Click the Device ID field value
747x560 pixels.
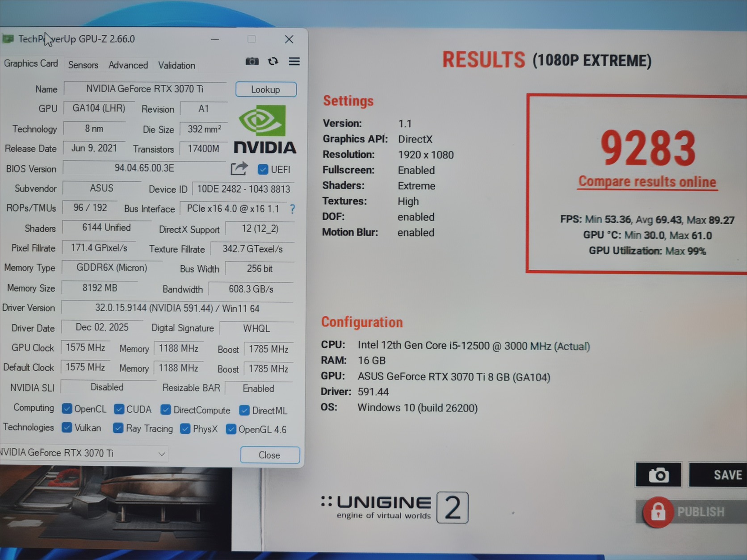click(243, 189)
